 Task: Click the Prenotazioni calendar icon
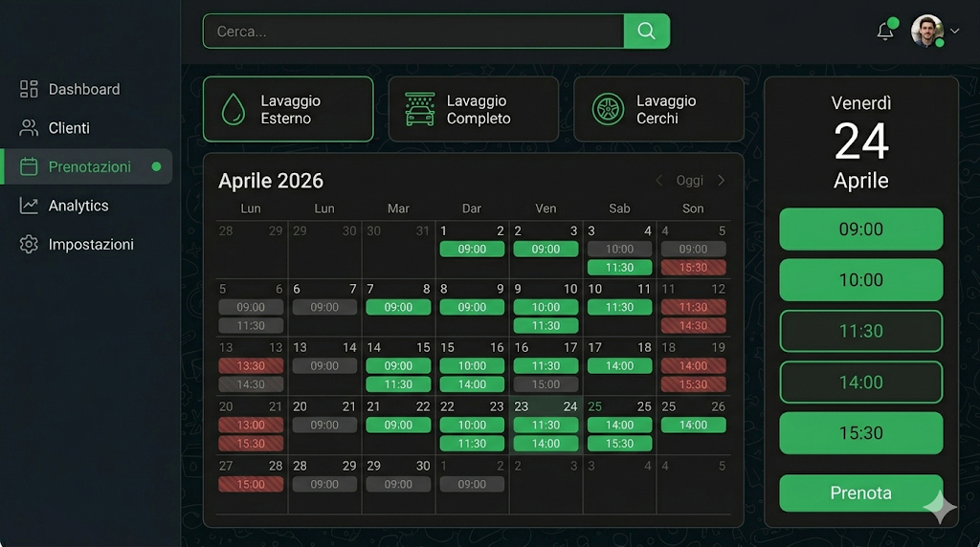tap(29, 166)
